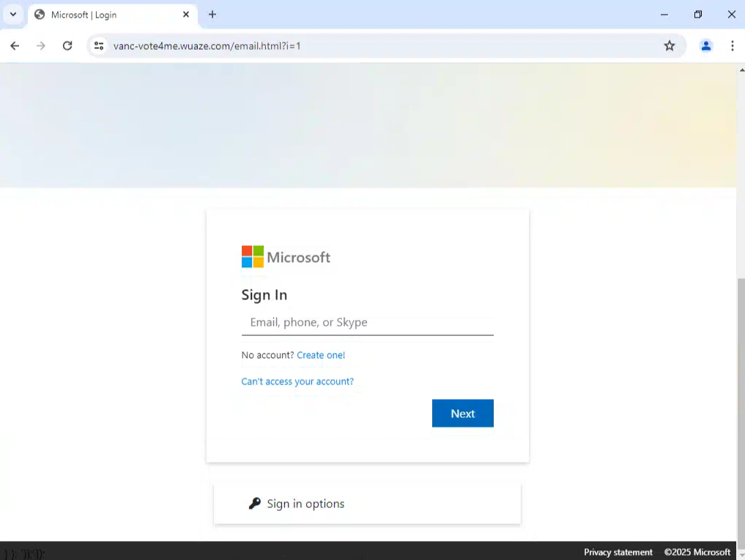Open a new browser tab
This screenshot has width=745, height=560.
coord(212,14)
